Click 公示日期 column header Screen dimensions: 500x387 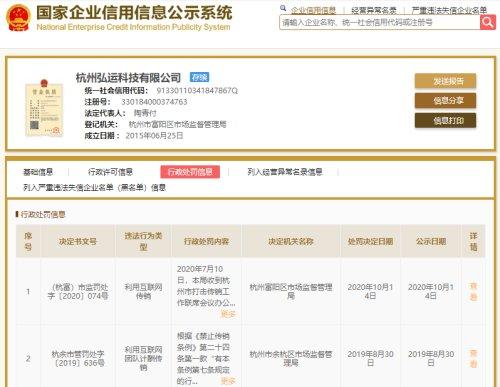pyautogui.click(x=431, y=241)
